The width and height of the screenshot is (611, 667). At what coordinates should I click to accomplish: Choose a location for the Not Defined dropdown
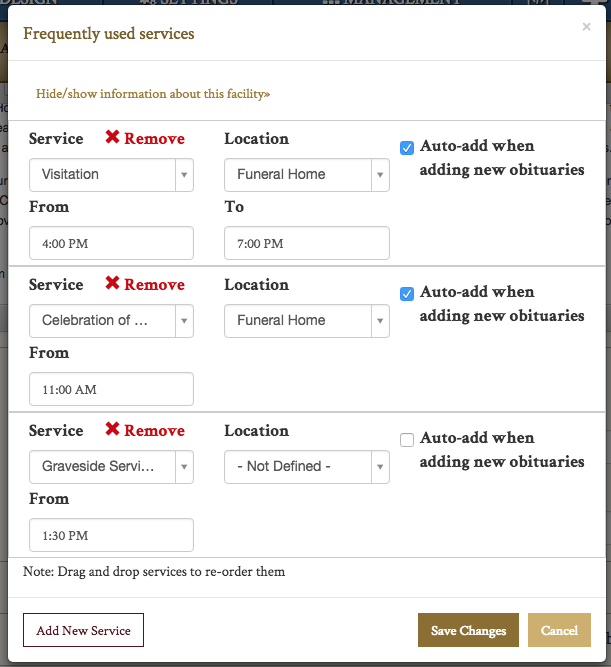306,467
